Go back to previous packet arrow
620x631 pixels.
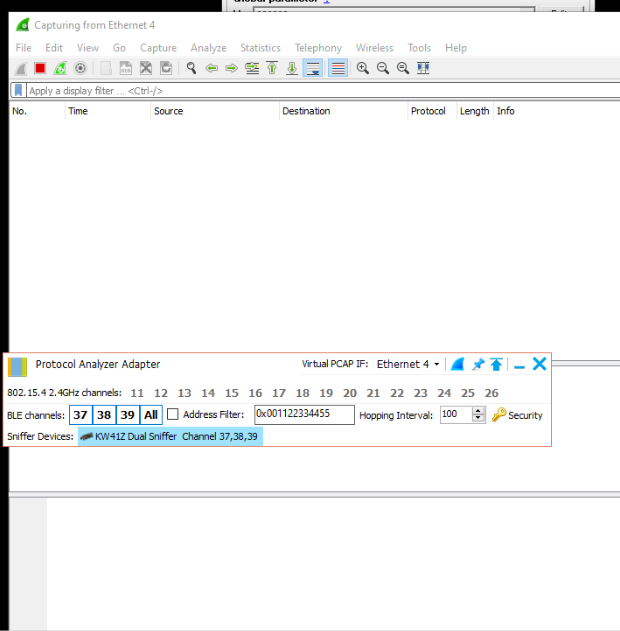click(x=212, y=68)
